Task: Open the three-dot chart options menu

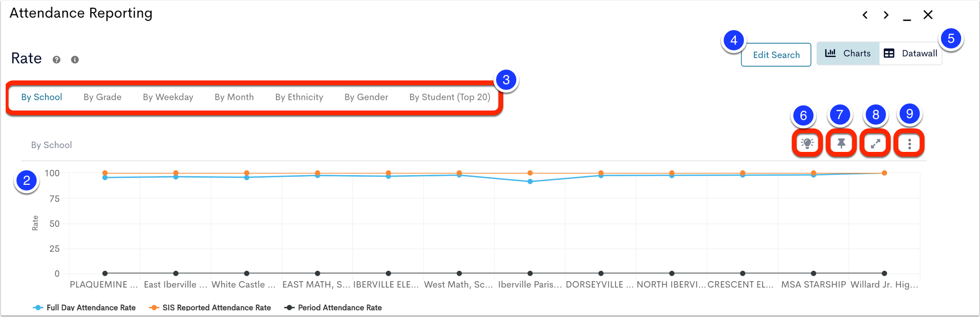Action: pyautogui.click(x=909, y=143)
